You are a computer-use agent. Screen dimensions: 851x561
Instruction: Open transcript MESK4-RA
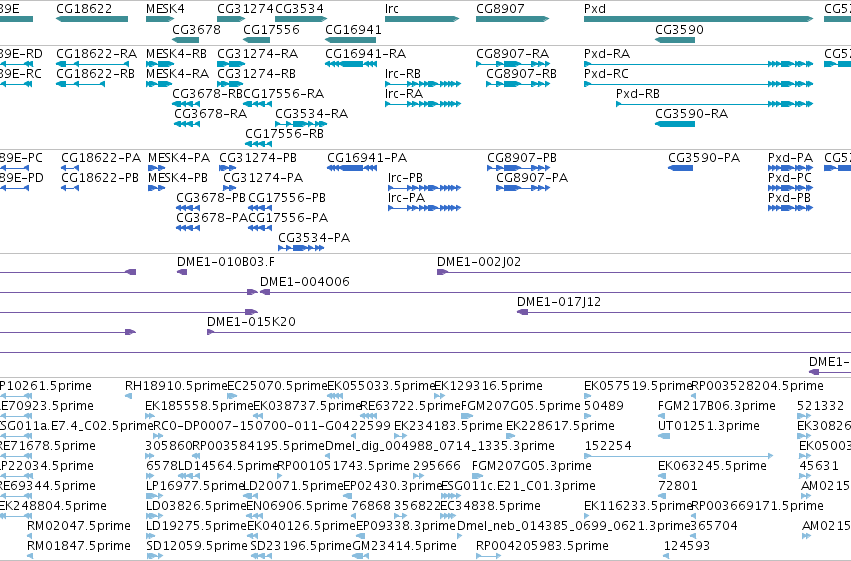[158, 84]
